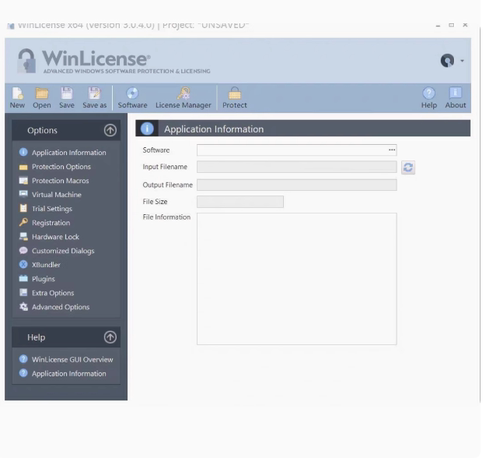The image size is (500, 462).
Task: Open Trial Settings
Action: pyautogui.click(x=46, y=209)
